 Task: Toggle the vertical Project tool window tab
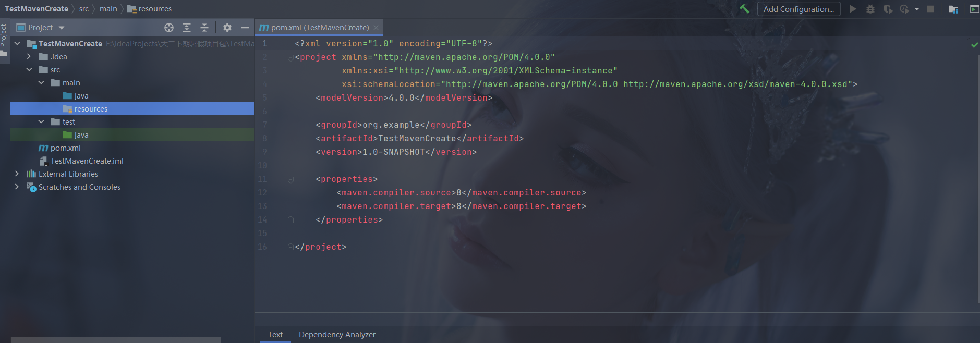4,42
